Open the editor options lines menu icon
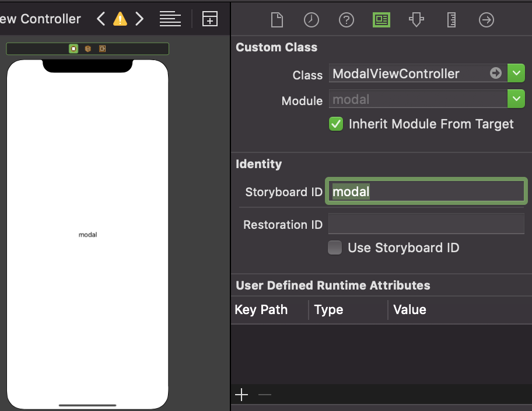 [x=170, y=19]
